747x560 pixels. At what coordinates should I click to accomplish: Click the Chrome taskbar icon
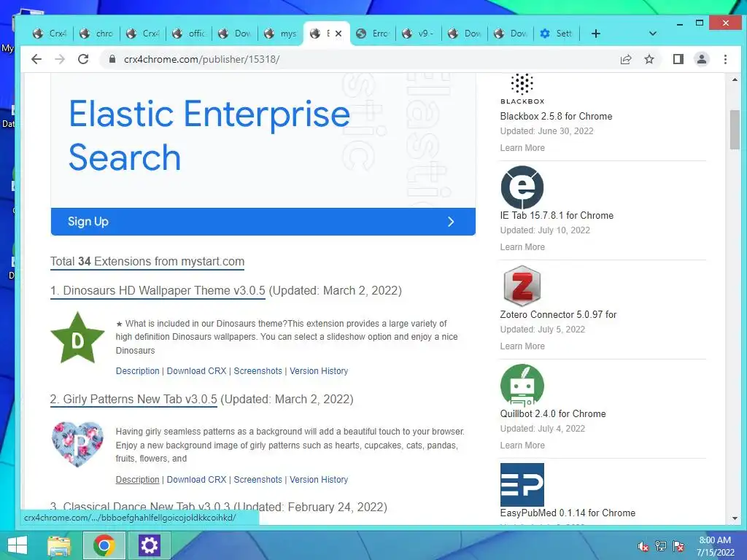(104, 545)
